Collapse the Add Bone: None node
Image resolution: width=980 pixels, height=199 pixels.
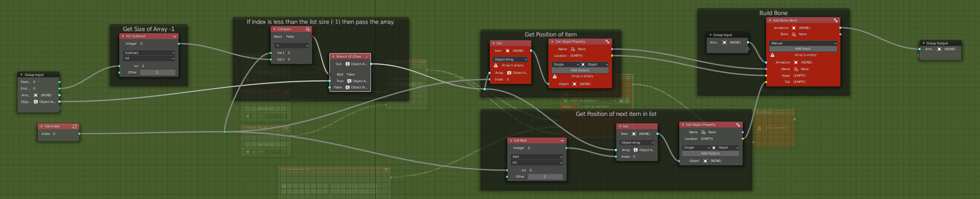click(x=770, y=20)
